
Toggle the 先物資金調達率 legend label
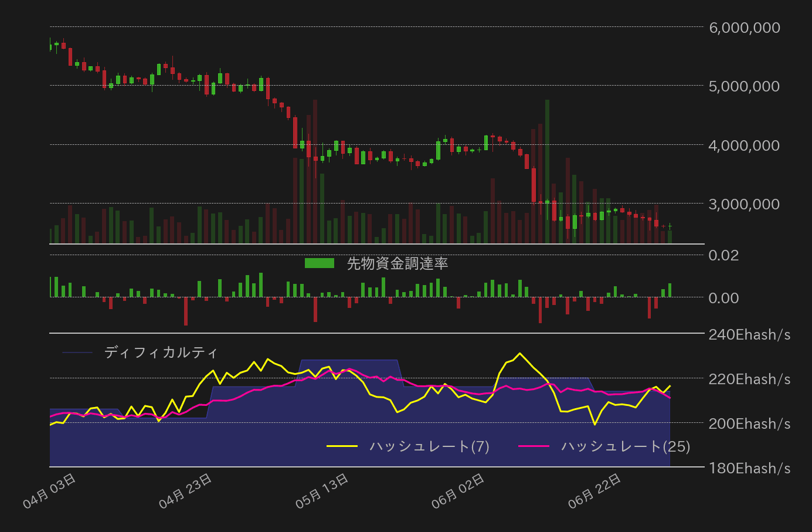click(x=397, y=263)
